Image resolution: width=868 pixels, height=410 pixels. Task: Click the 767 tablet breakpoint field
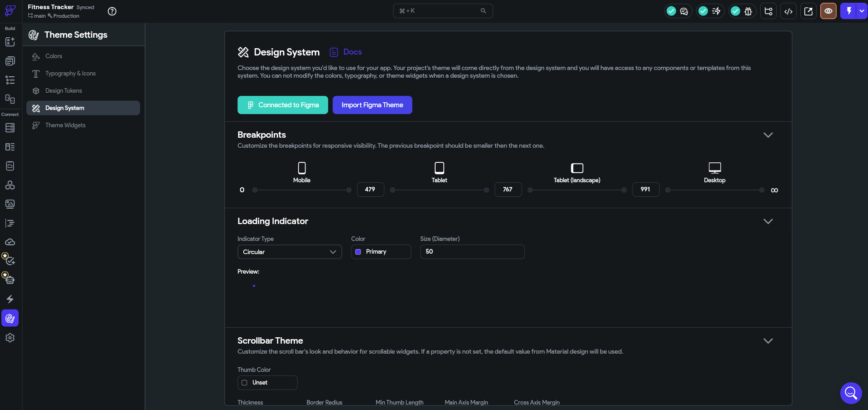[508, 190]
